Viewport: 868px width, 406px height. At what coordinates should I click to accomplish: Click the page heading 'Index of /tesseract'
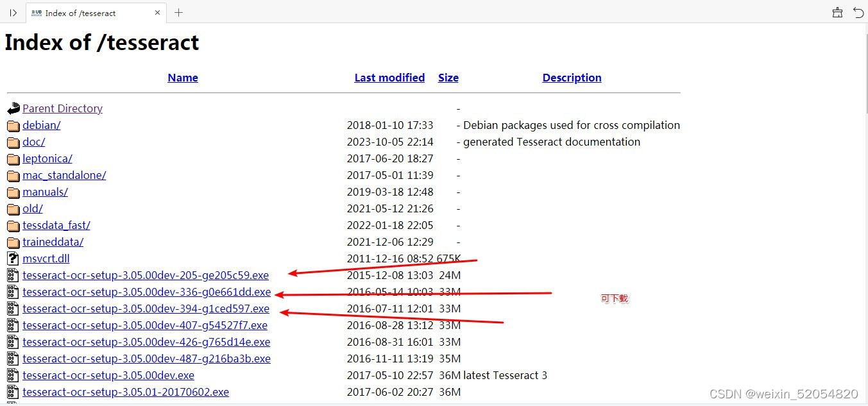pos(102,42)
